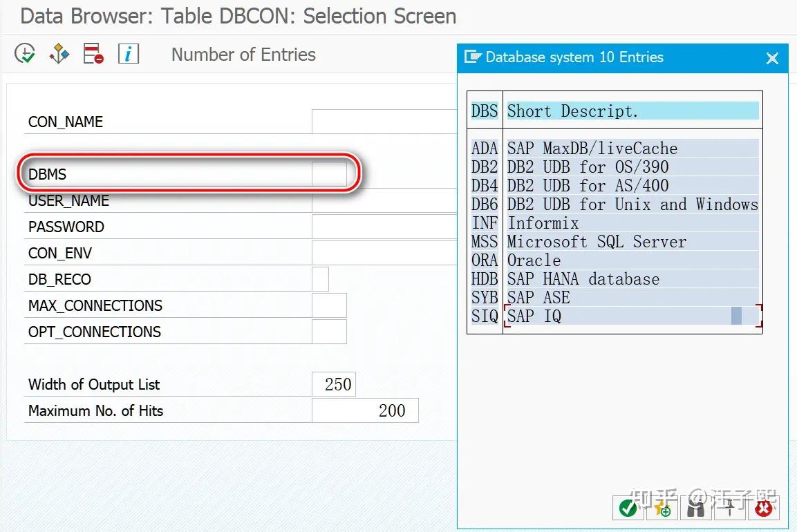
Task: Click the DB6 code cell
Action: pos(485,205)
